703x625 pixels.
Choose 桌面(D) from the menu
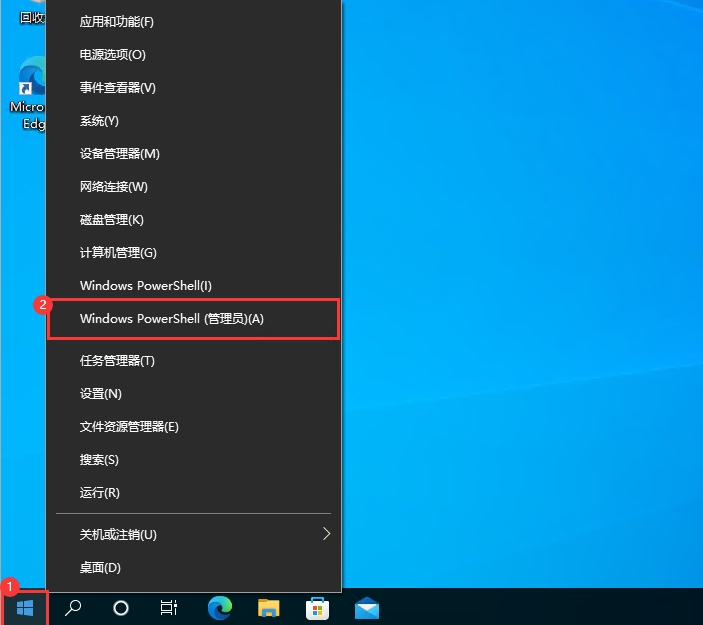pyautogui.click(x=194, y=568)
